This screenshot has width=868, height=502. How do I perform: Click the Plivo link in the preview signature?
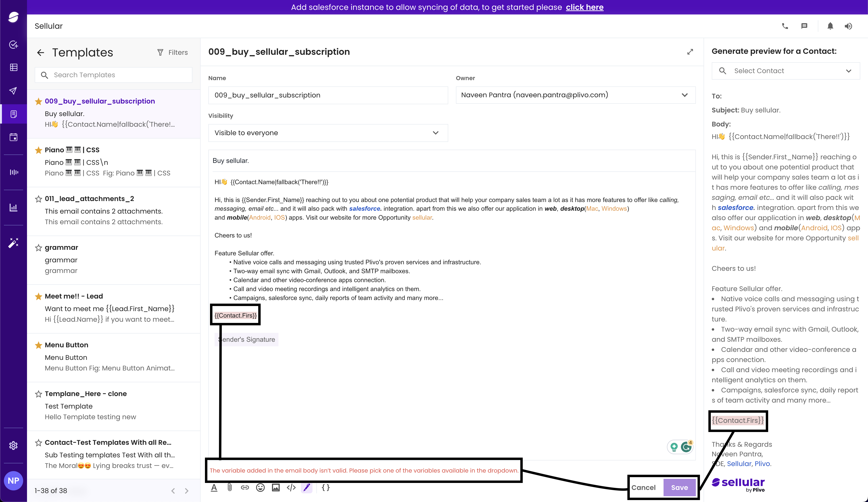pyautogui.click(x=762, y=464)
